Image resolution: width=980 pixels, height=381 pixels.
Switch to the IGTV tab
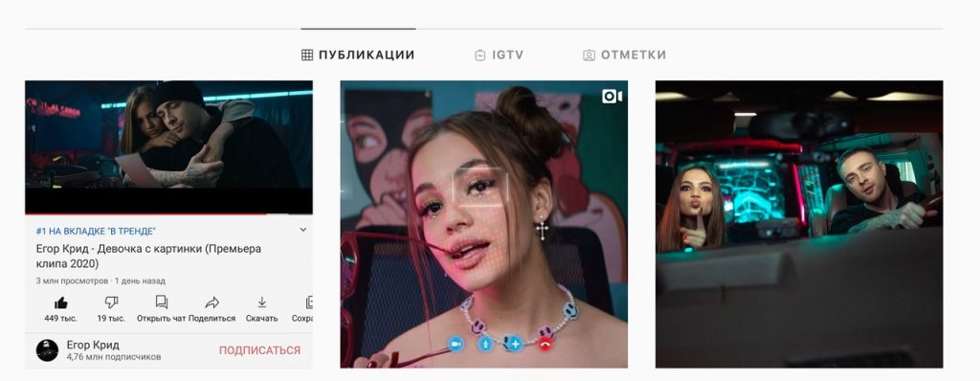499,56
